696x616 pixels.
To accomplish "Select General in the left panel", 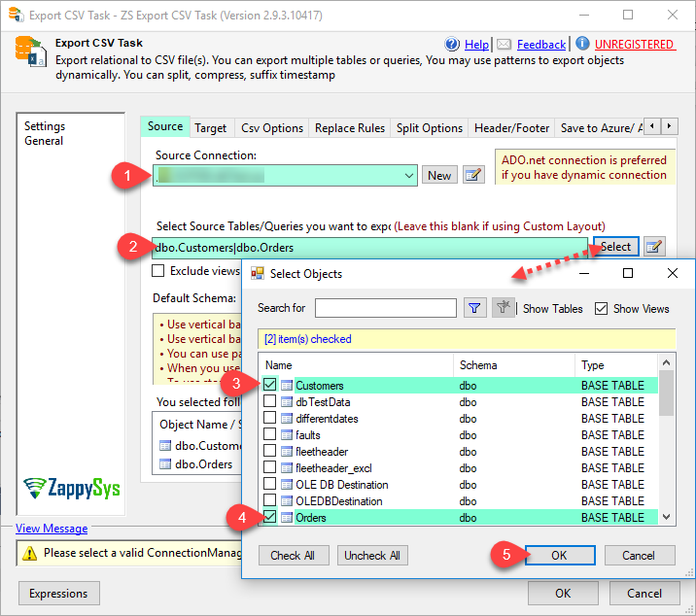I will (x=44, y=141).
